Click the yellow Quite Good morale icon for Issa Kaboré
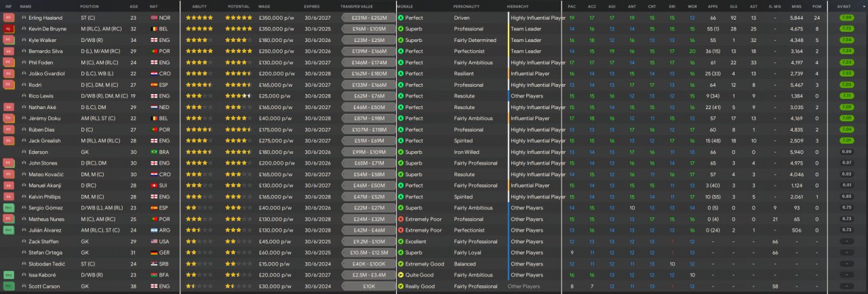This screenshot has height=294, width=868. pos(401,275)
